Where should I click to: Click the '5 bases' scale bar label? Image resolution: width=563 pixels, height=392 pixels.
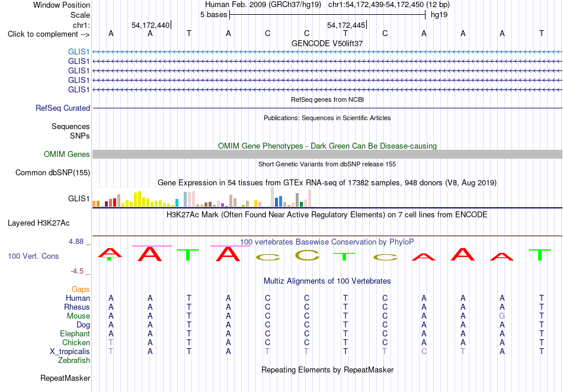point(213,15)
